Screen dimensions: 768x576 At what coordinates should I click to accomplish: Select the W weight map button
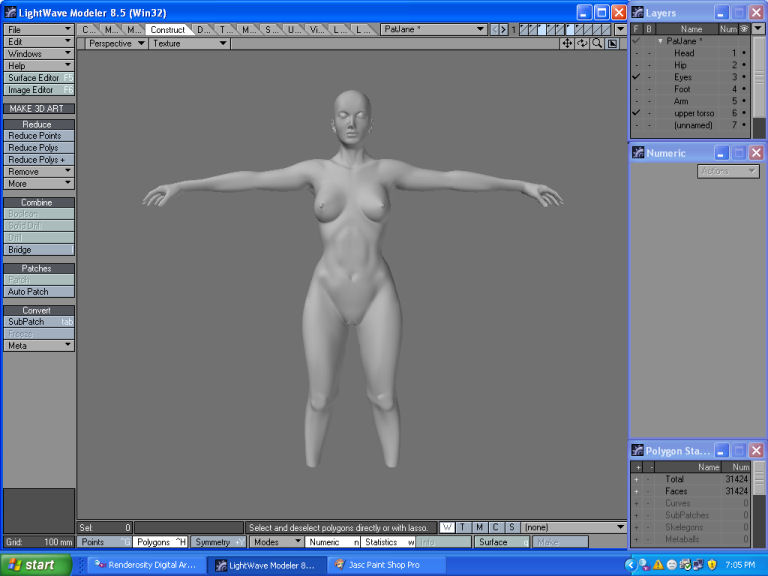coord(447,527)
